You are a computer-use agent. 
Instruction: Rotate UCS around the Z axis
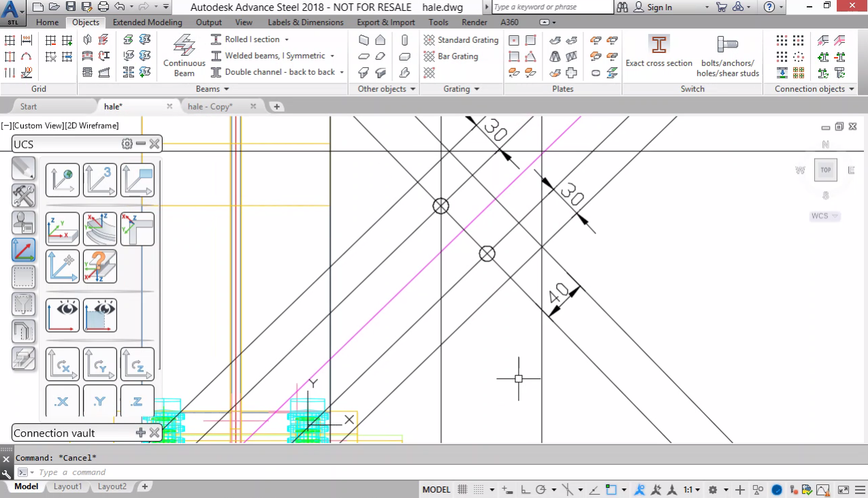138,364
